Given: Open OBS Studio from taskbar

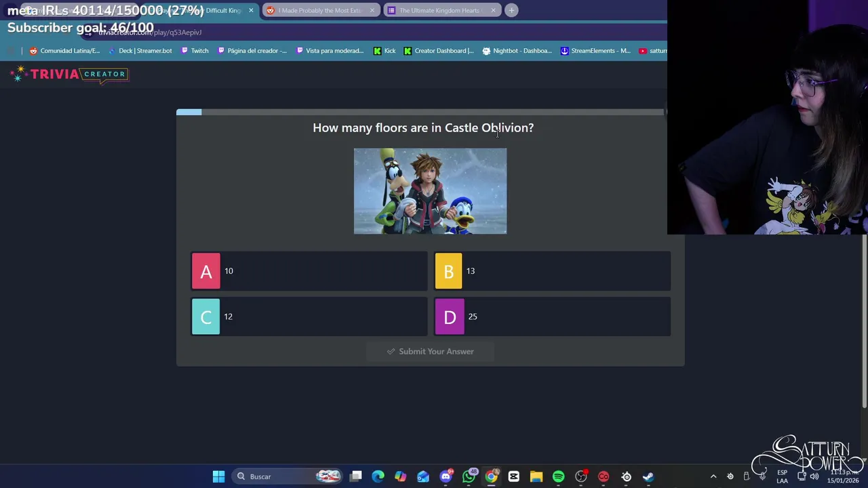Looking at the screenshot, I should coord(581,476).
